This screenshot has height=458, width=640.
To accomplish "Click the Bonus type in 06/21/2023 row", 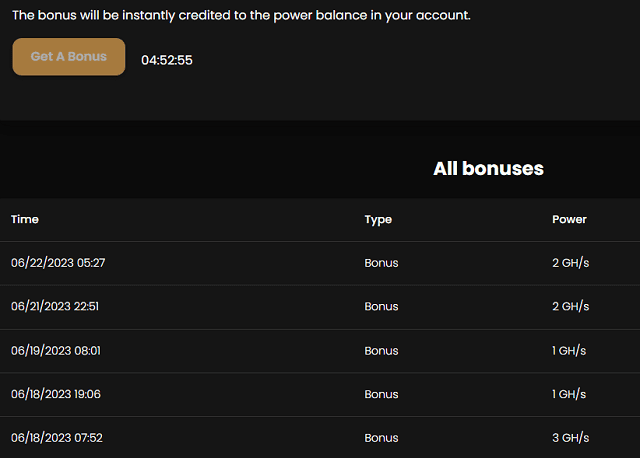I will point(381,307).
